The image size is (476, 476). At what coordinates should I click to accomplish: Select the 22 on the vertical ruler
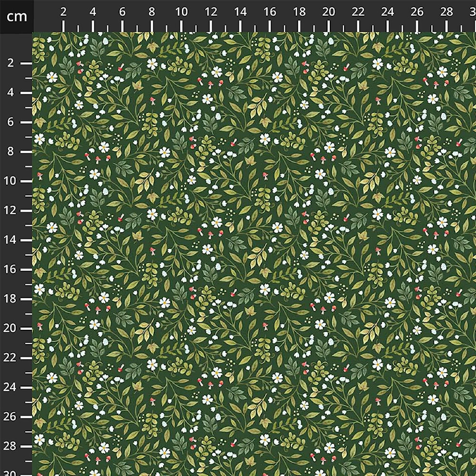[10, 357]
